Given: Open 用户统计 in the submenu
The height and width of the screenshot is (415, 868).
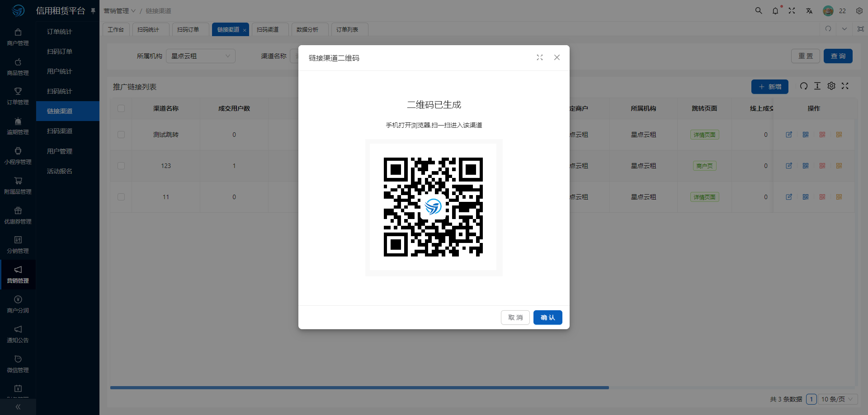Looking at the screenshot, I should [x=68, y=71].
